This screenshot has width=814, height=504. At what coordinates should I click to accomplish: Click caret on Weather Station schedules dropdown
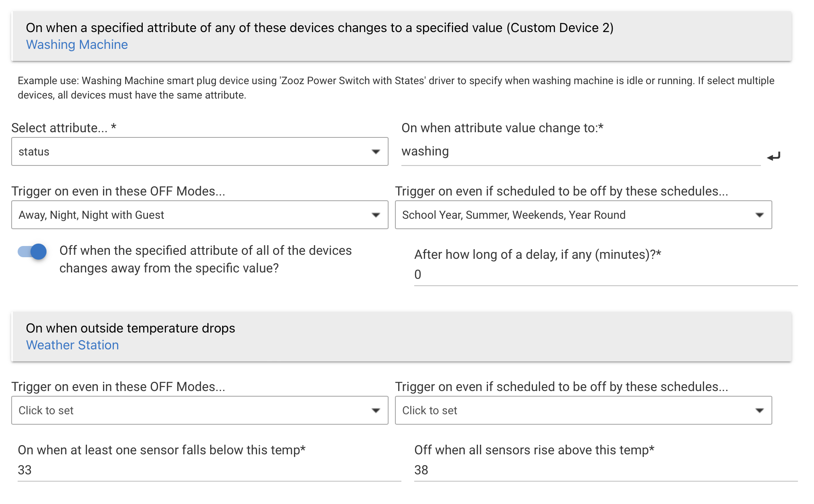(759, 410)
